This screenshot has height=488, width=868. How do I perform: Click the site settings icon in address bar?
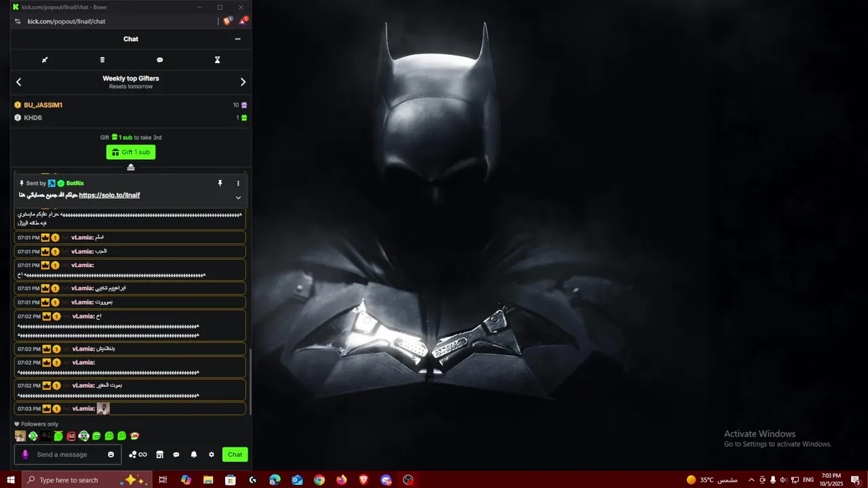[18, 22]
